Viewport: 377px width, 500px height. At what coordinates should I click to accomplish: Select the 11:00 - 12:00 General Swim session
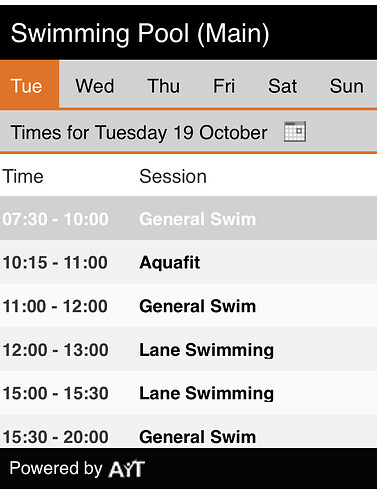coord(188,306)
